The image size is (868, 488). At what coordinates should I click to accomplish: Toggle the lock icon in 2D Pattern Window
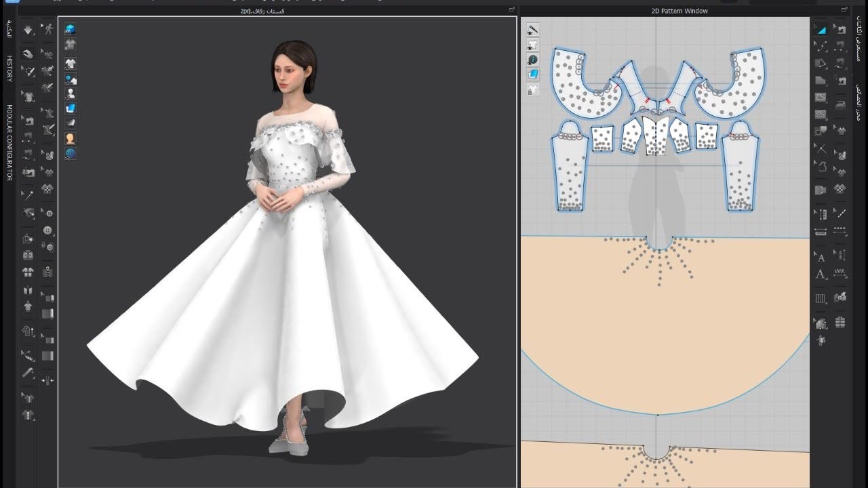point(533,89)
